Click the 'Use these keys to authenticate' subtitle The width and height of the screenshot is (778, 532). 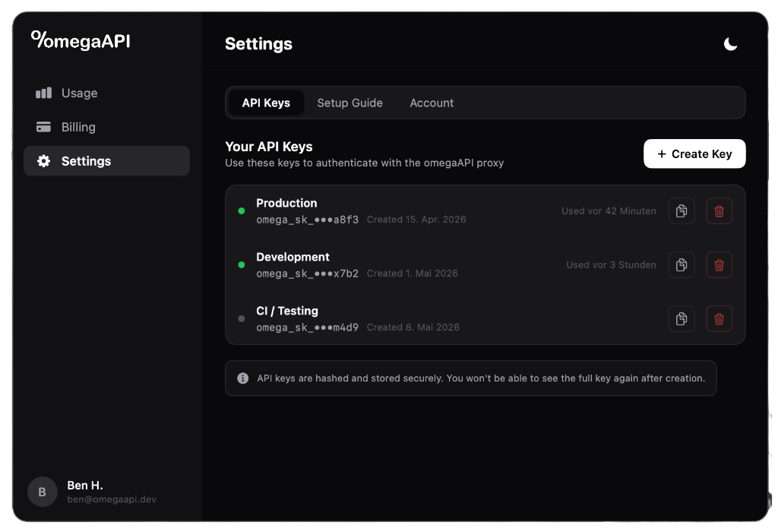pos(364,163)
